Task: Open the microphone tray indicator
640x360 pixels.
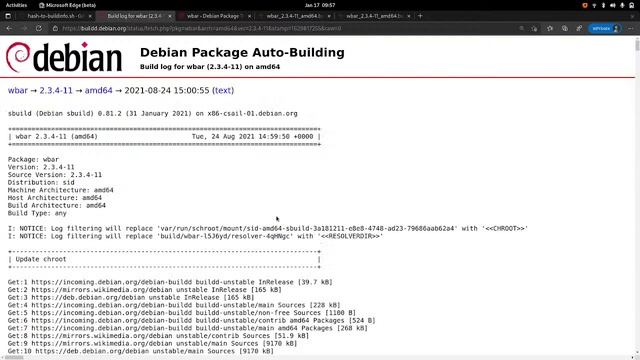Action: (622, 5)
